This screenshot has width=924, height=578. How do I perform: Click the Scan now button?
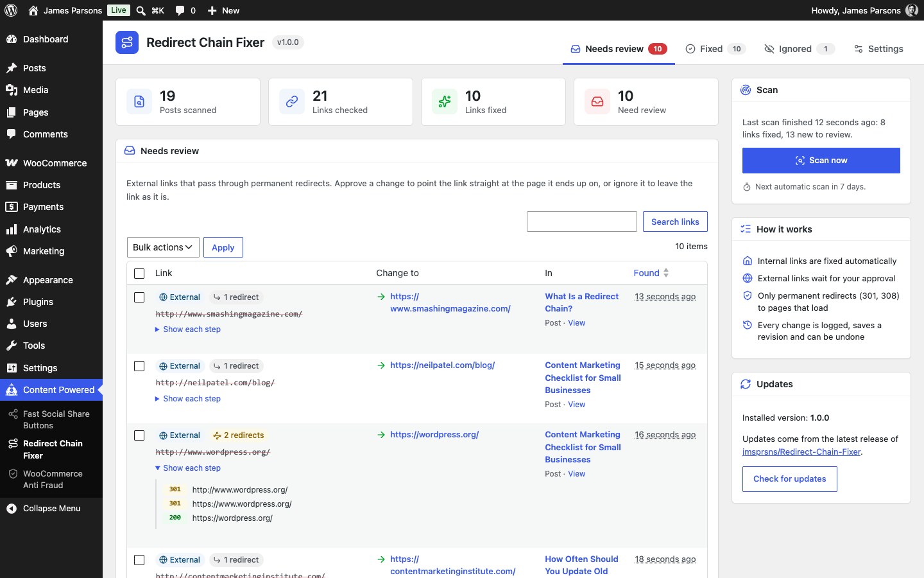click(x=821, y=161)
